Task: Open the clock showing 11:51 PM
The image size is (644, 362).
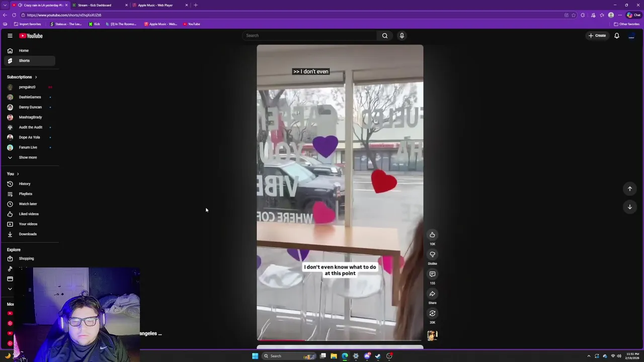Action: point(632,356)
